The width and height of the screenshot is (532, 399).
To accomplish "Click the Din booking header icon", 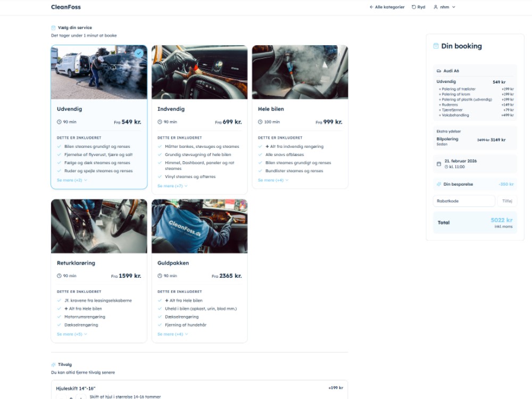I will 436,46.
